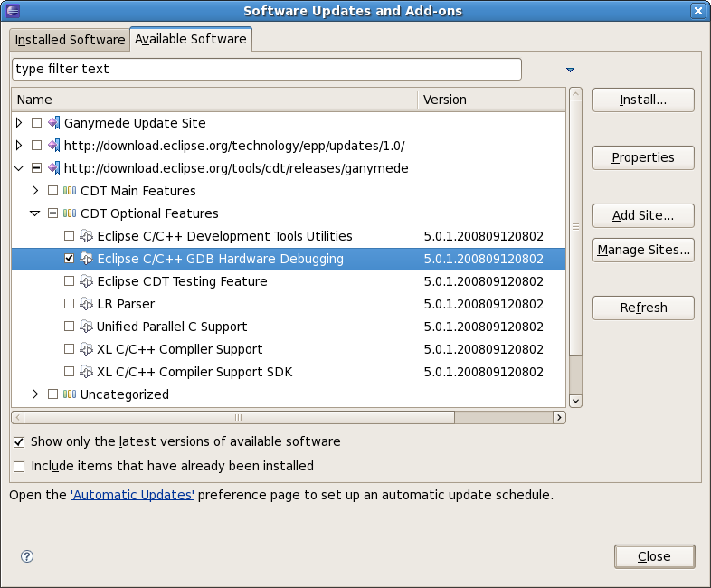Click the Development Tools Utilities feature icon
Screen dimensions: 711x588
tap(86, 236)
